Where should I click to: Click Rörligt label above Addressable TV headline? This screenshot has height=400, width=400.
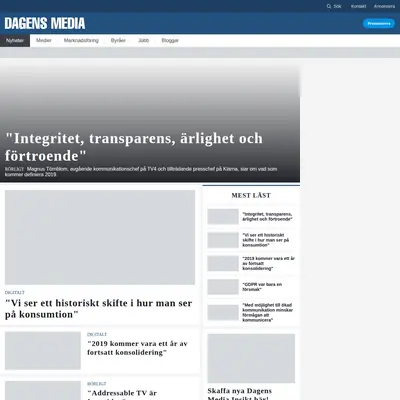97,384
